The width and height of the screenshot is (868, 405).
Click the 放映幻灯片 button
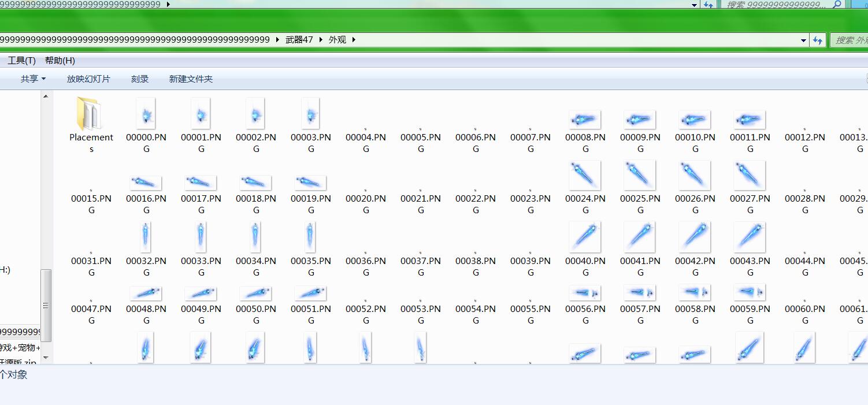point(88,79)
